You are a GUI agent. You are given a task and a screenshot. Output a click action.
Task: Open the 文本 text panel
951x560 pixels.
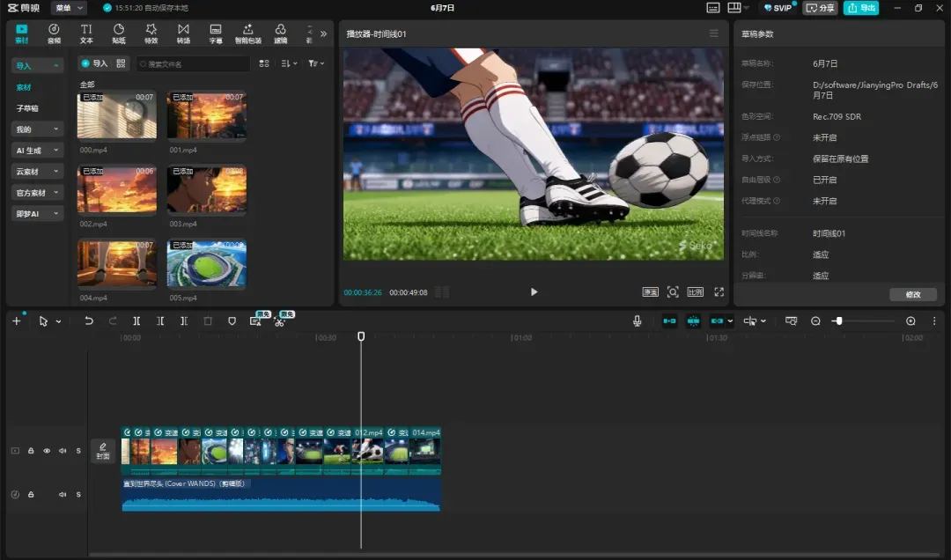[x=86, y=33]
